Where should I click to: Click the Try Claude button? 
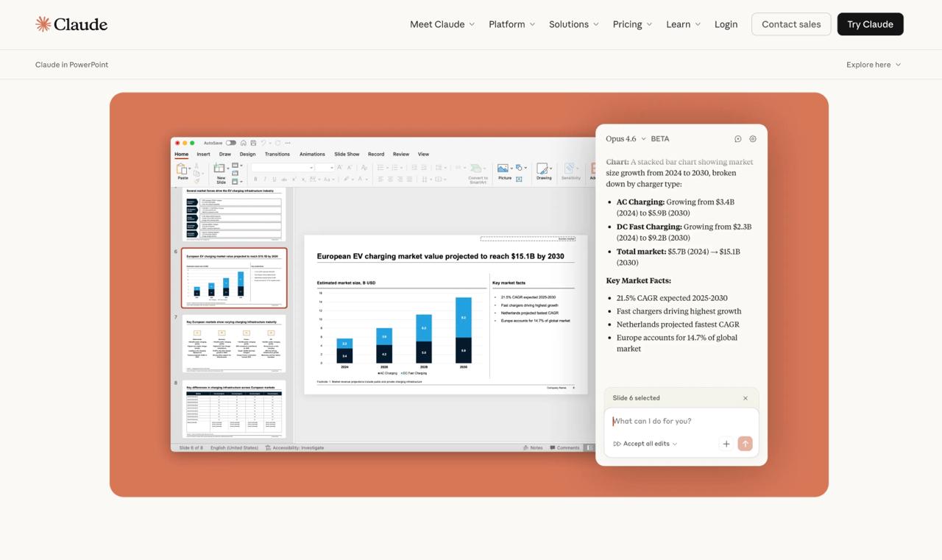tap(870, 24)
